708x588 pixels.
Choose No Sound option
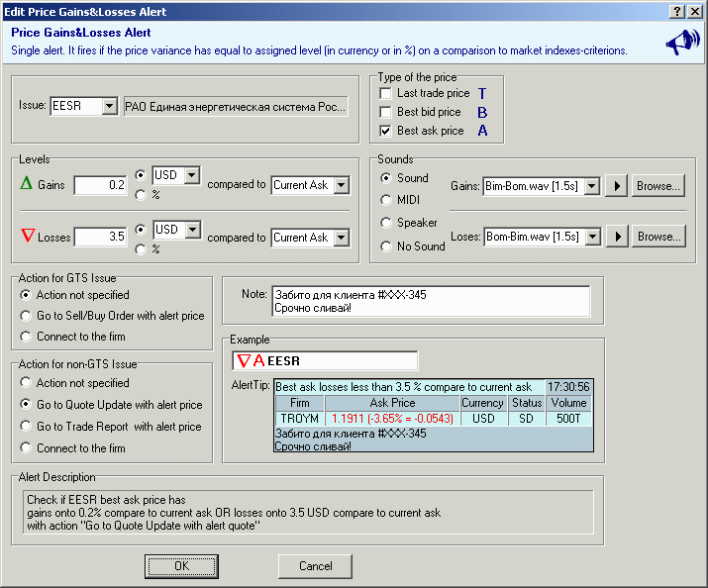tap(386, 246)
